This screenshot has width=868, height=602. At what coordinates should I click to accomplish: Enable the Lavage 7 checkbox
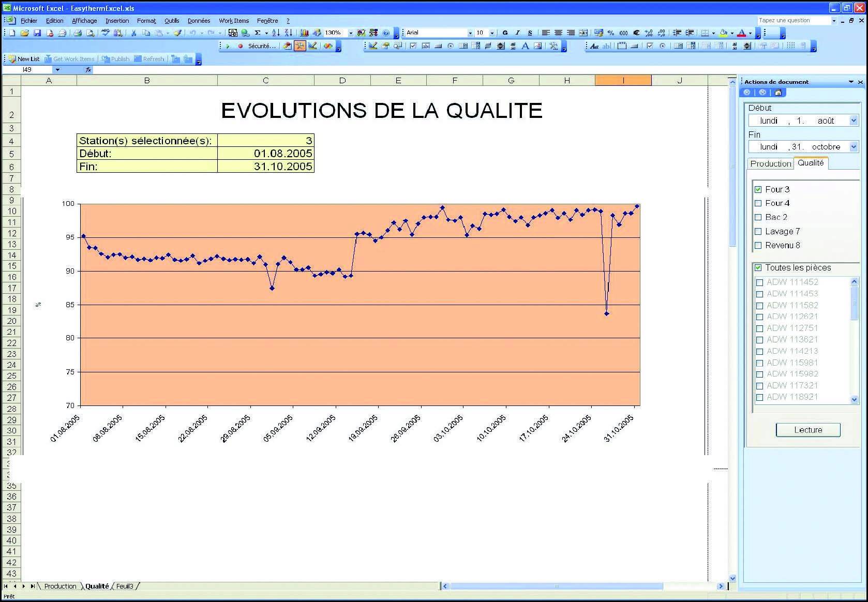click(x=758, y=232)
